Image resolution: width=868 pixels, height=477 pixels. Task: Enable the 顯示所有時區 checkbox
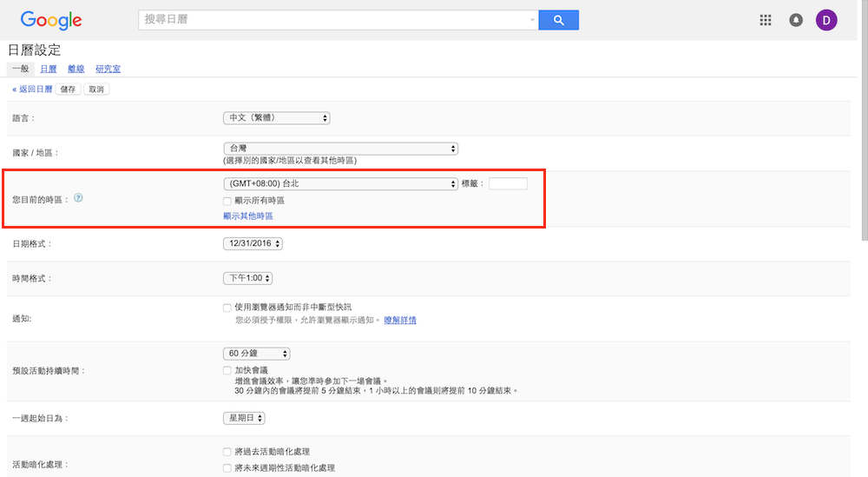pos(227,201)
